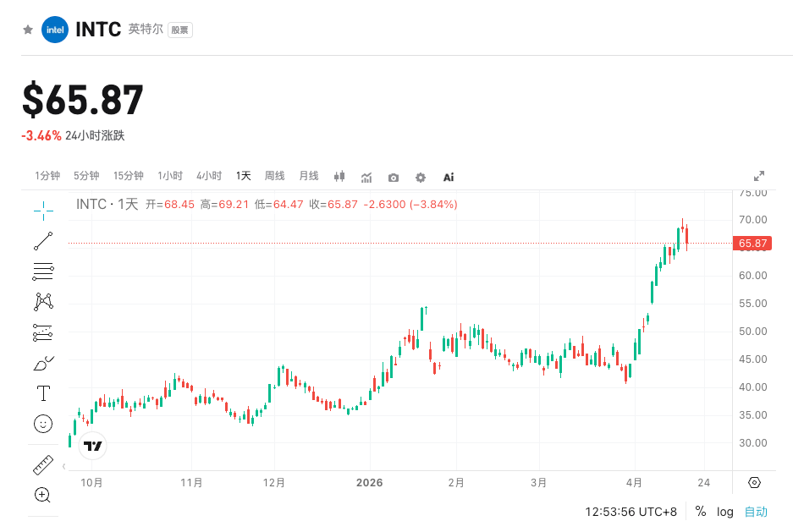Switch to the 1小时 timeframe
This screenshot has width=793, height=532.
point(170,176)
